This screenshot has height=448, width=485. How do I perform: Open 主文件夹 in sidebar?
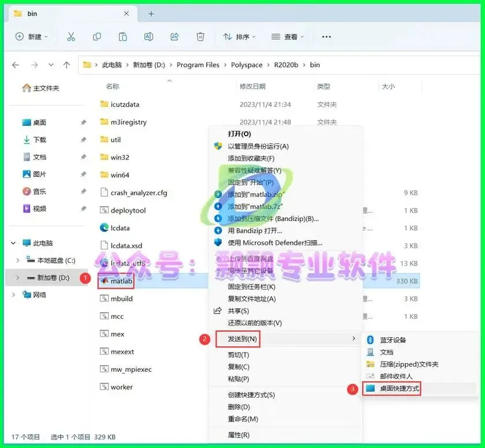[40, 88]
